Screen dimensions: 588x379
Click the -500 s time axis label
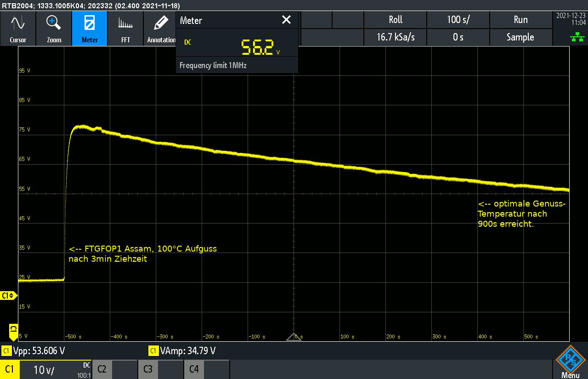coord(73,337)
